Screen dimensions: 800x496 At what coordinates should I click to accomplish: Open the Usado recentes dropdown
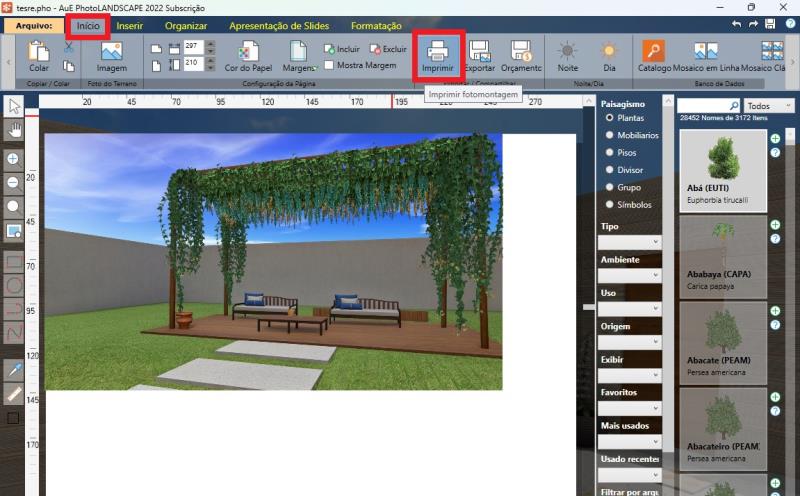pos(630,475)
